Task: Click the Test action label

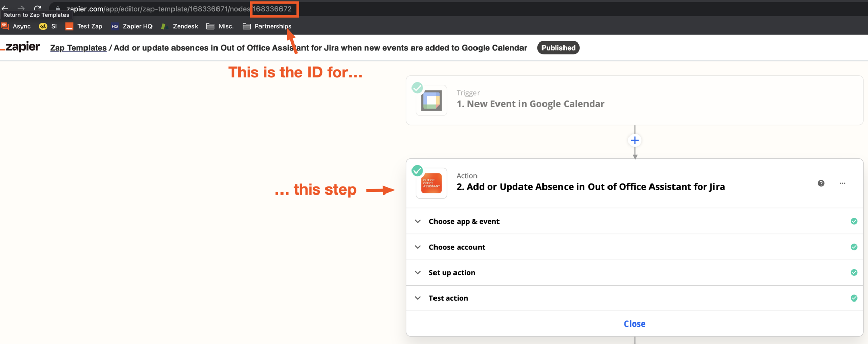Action: pyautogui.click(x=448, y=298)
